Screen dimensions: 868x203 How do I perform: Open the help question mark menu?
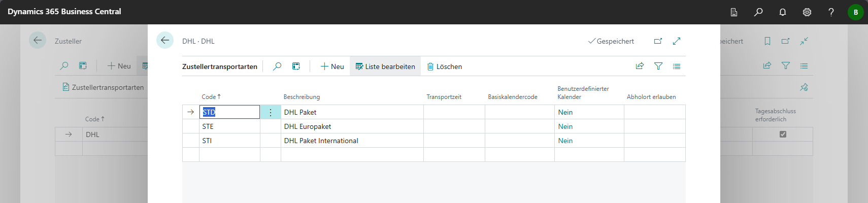click(x=831, y=12)
